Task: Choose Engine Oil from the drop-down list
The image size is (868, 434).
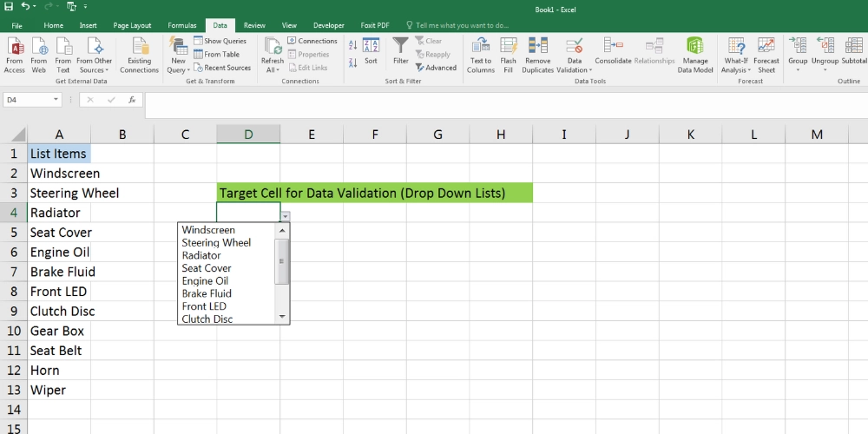Action: pos(205,280)
